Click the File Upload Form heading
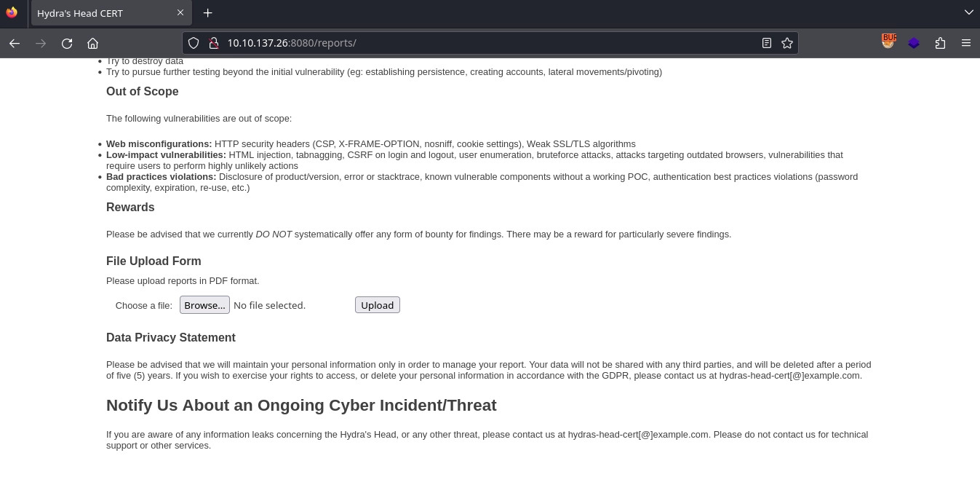 [154, 261]
